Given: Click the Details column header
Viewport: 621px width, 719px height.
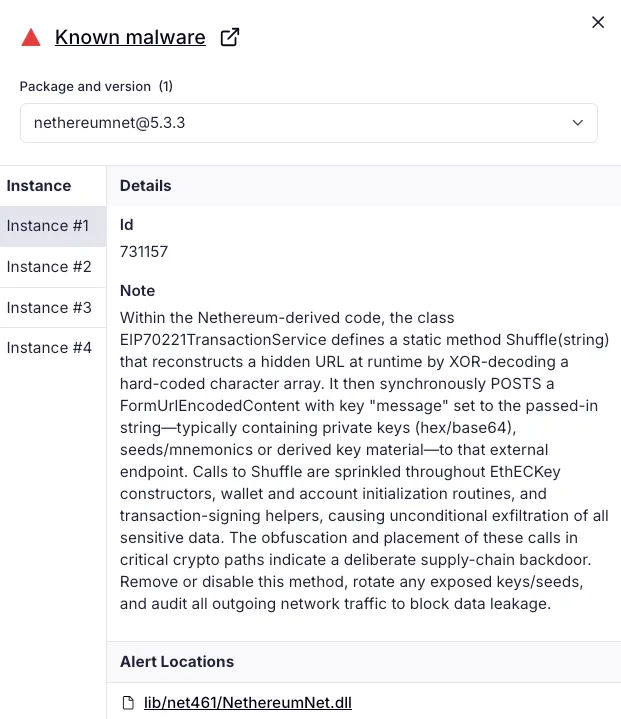Looking at the screenshot, I should click(x=145, y=186).
